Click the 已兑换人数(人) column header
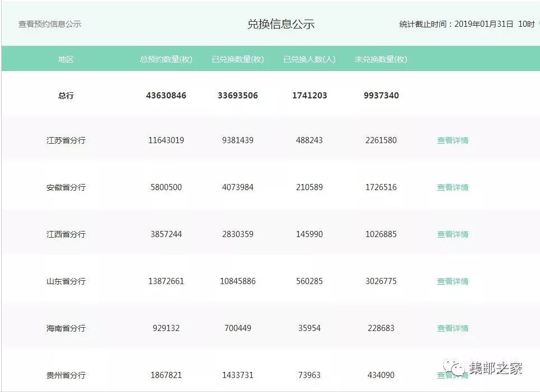 point(309,59)
